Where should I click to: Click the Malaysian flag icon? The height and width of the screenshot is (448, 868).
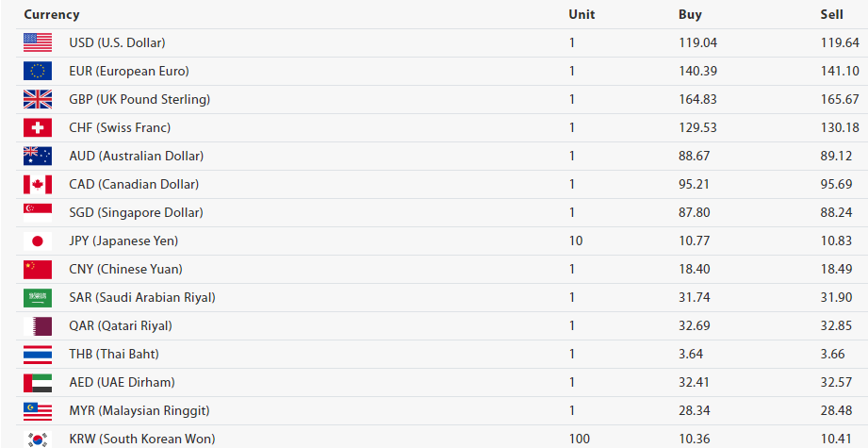[38, 410]
